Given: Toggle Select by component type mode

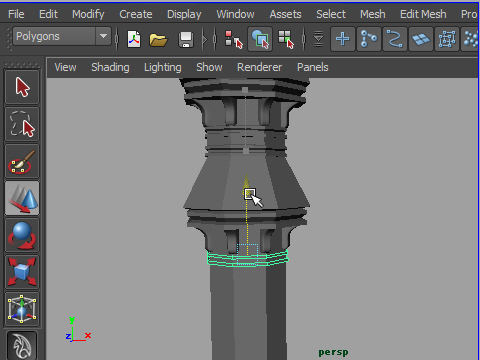Looking at the screenshot, I should tap(286, 39).
